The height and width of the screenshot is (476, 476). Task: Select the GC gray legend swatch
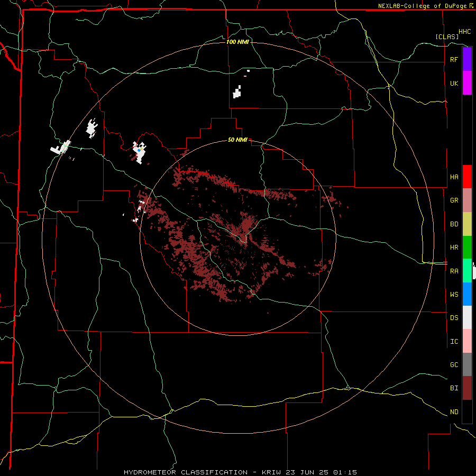point(467,364)
